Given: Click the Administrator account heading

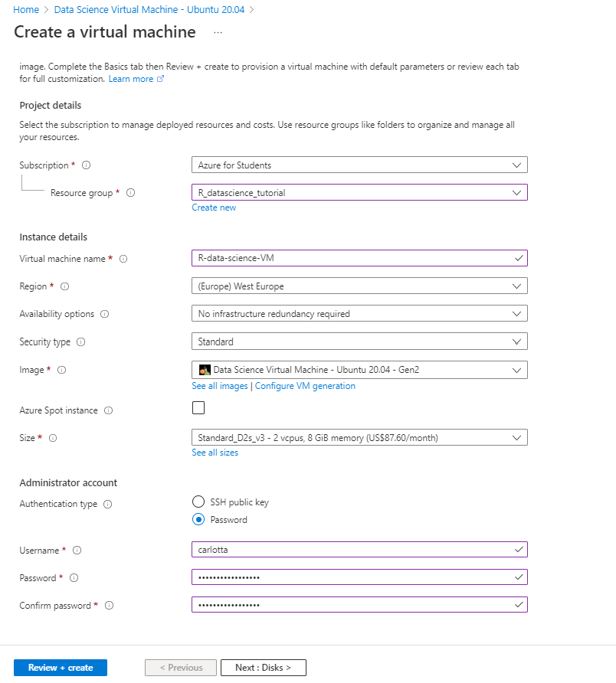Looking at the screenshot, I should (68, 482).
